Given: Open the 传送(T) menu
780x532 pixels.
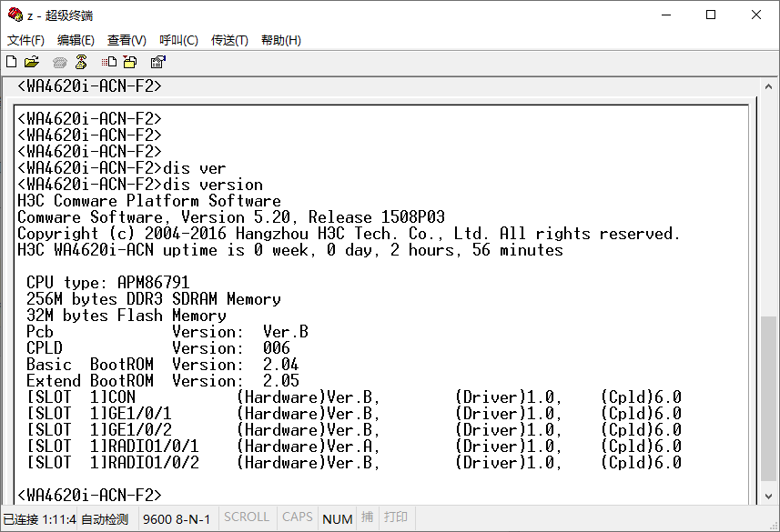Looking at the screenshot, I should pyautogui.click(x=229, y=40).
